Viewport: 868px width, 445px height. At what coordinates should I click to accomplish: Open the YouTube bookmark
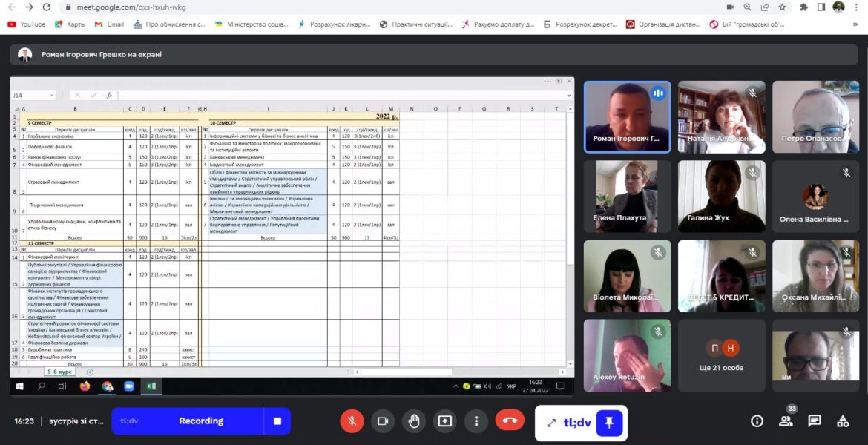pos(26,24)
